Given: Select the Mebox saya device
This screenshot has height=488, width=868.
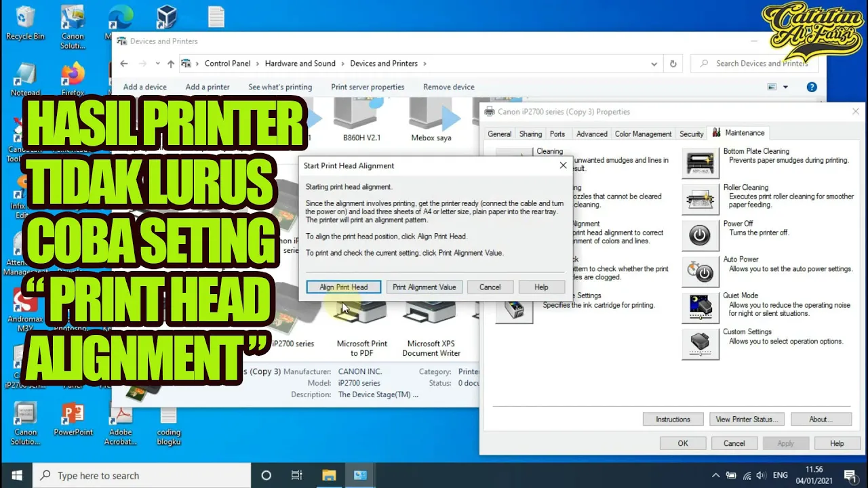Looking at the screenshot, I should [431, 120].
